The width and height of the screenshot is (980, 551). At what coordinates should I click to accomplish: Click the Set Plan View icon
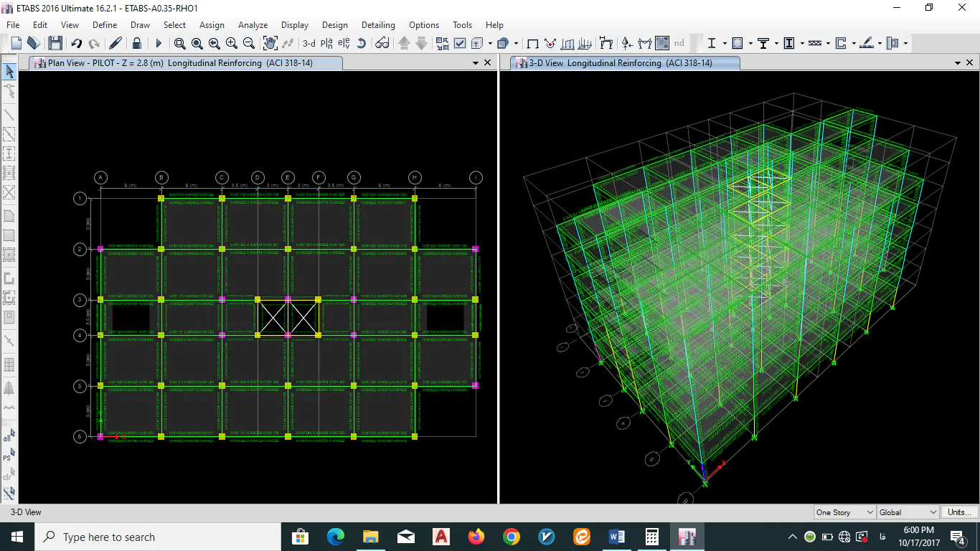click(326, 44)
